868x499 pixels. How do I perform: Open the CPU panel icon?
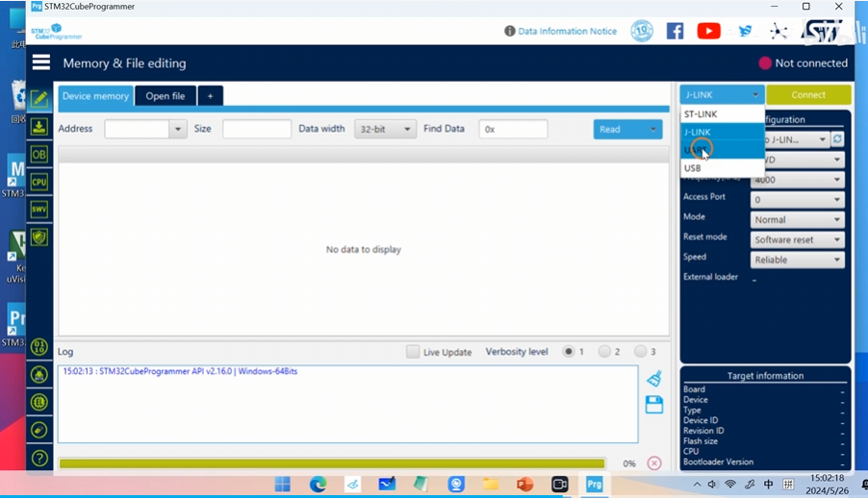[38, 182]
